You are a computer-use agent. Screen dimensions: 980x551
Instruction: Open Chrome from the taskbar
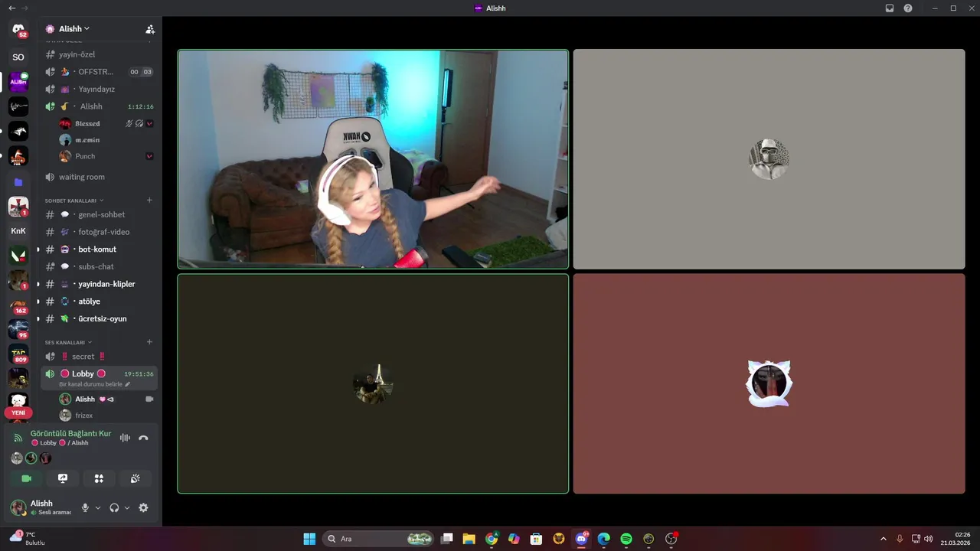492,539
